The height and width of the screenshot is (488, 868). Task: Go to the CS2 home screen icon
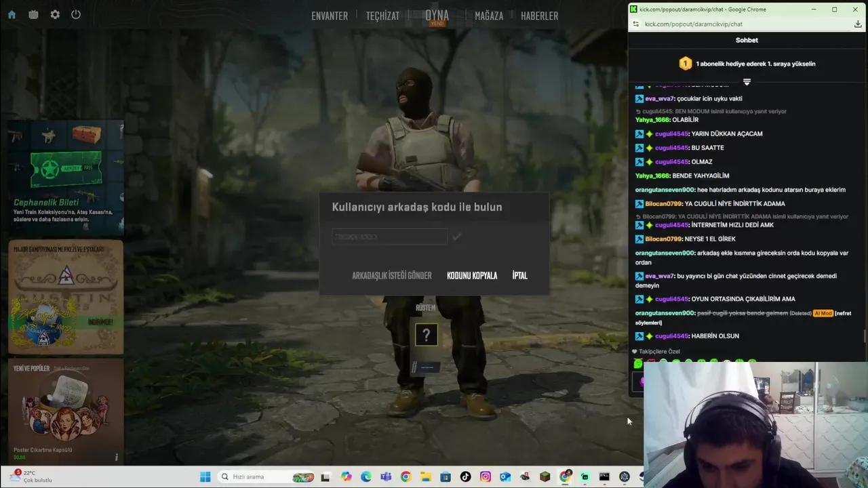(x=12, y=14)
